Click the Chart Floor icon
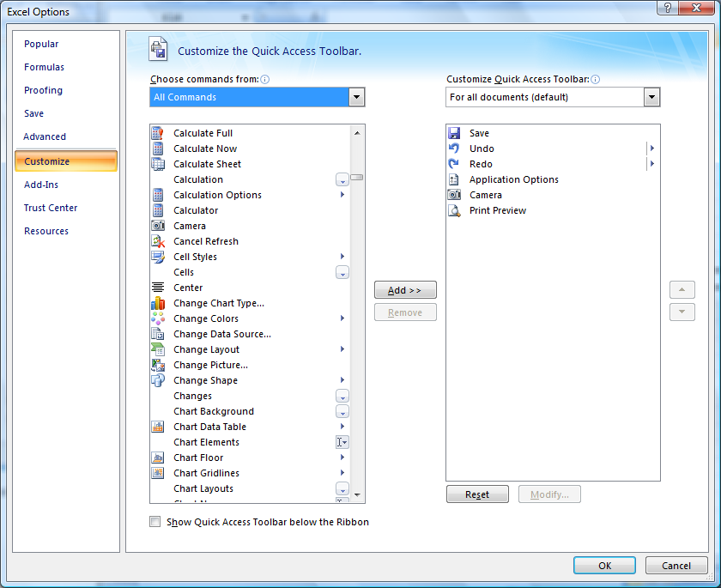This screenshot has height=588, width=721. pyautogui.click(x=158, y=458)
